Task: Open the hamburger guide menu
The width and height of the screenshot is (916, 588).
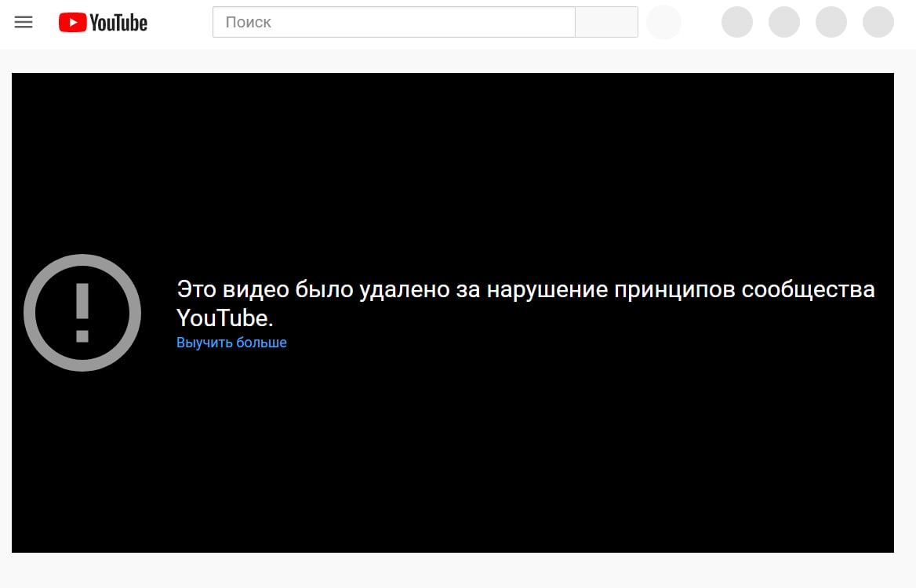Action: (24, 22)
